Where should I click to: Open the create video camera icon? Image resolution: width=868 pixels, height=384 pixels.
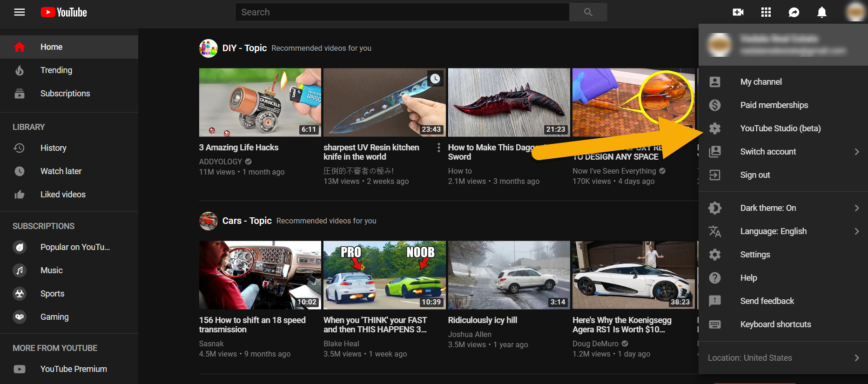point(738,12)
